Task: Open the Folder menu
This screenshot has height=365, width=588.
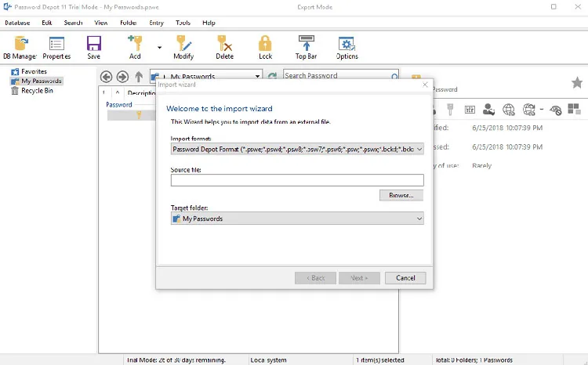Action: (x=129, y=23)
